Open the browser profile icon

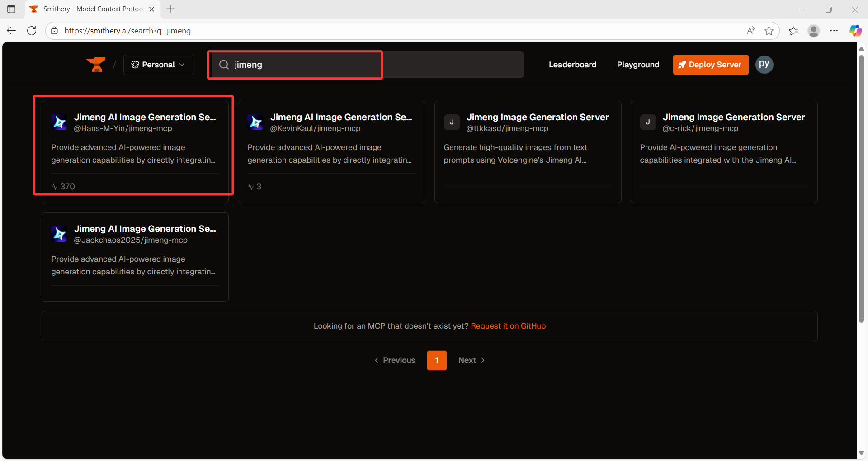click(x=814, y=31)
